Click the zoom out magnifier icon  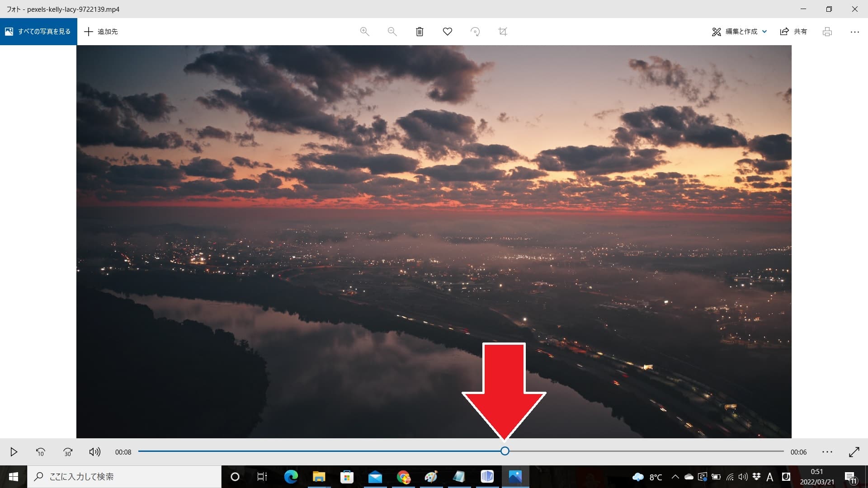click(x=392, y=32)
